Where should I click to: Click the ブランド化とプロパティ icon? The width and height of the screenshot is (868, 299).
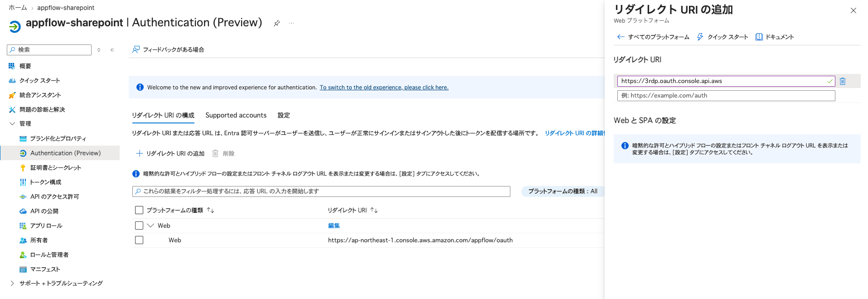(x=23, y=139)
